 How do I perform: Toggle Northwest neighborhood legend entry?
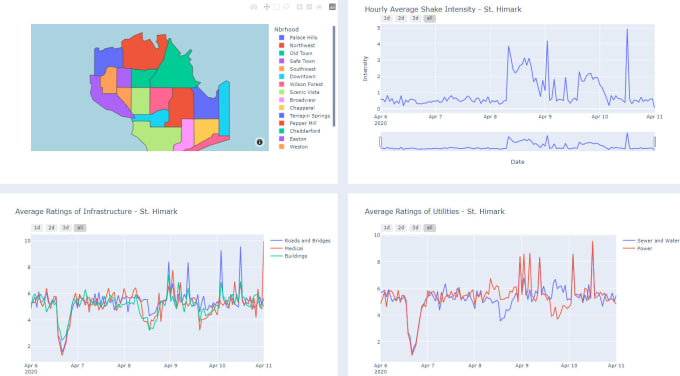coord(297,46)
